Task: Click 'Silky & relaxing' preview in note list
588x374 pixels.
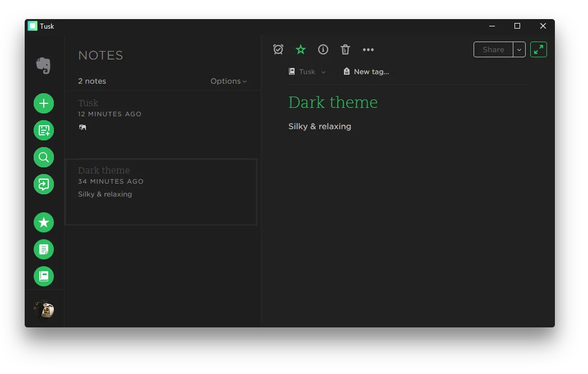Action: [105, 194]
